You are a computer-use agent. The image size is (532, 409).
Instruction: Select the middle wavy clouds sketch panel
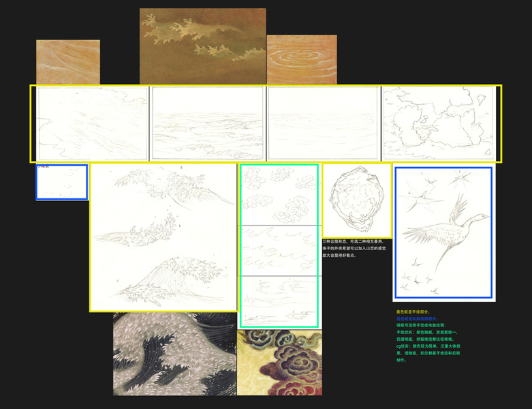(x=279, y=250)
